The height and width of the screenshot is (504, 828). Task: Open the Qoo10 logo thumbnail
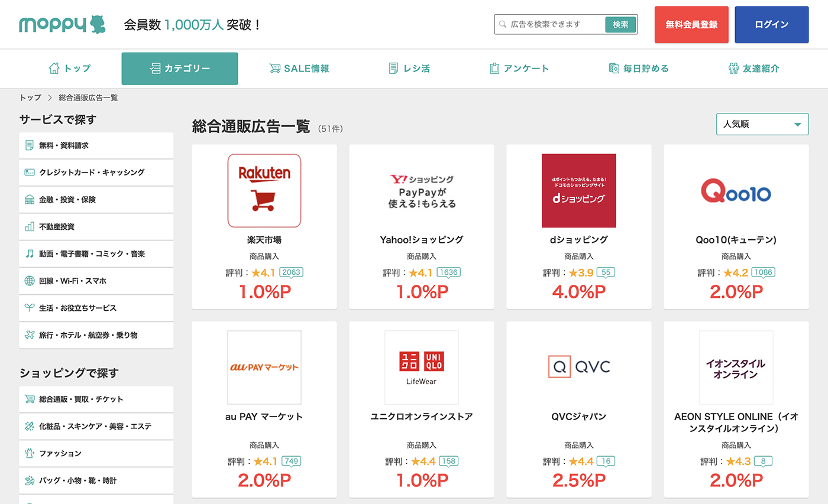click(x=736, y=191)
